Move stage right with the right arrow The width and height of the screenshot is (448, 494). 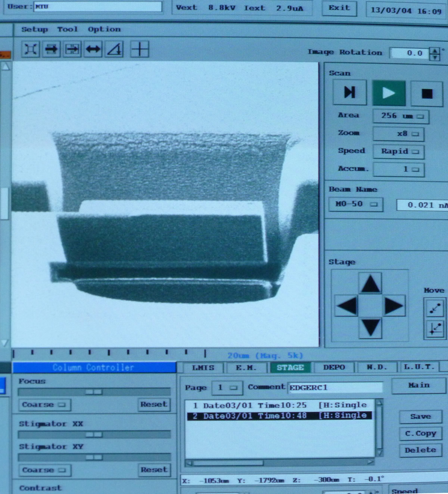[x=394, y=306]
